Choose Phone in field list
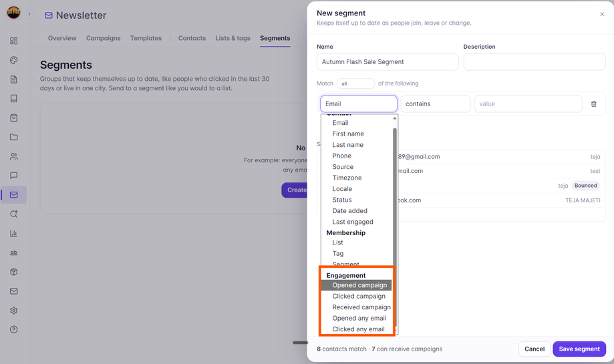 (x=356, y=156)
